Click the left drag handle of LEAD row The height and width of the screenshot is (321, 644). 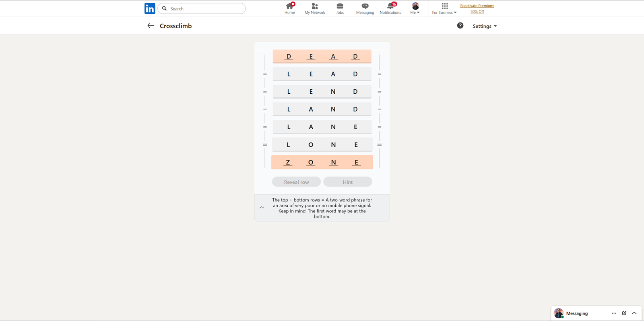point(265,74)
